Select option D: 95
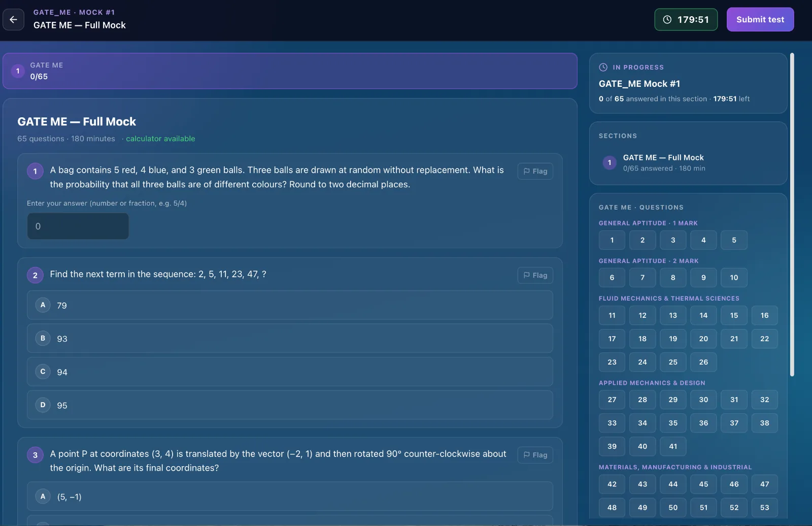This screenshot has width=812, height=526. (x=290, y=405)
